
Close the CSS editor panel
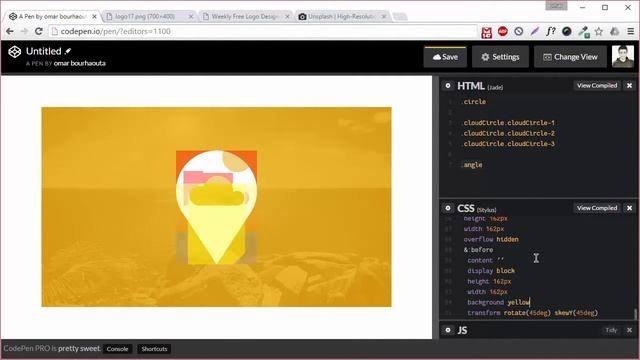pos(629,208)
